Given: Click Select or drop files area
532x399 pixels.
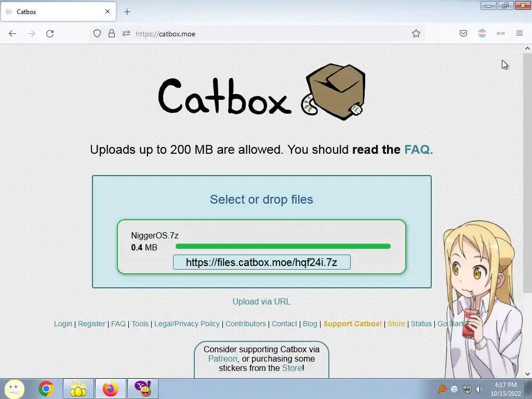Looking at the screenshot, I should [x=261, y=199].
